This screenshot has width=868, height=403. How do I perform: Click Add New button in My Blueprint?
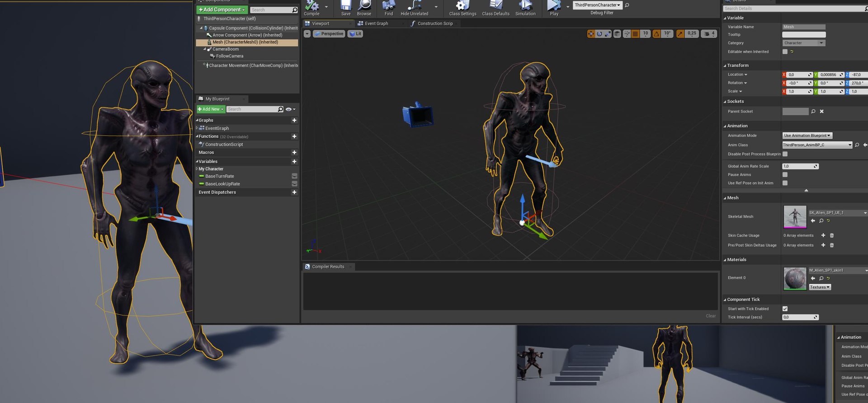[x=211, y=109]
